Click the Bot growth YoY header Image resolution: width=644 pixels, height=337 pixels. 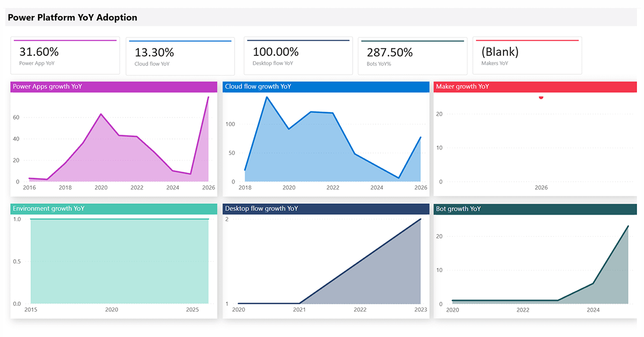click(x=535, y=209)
